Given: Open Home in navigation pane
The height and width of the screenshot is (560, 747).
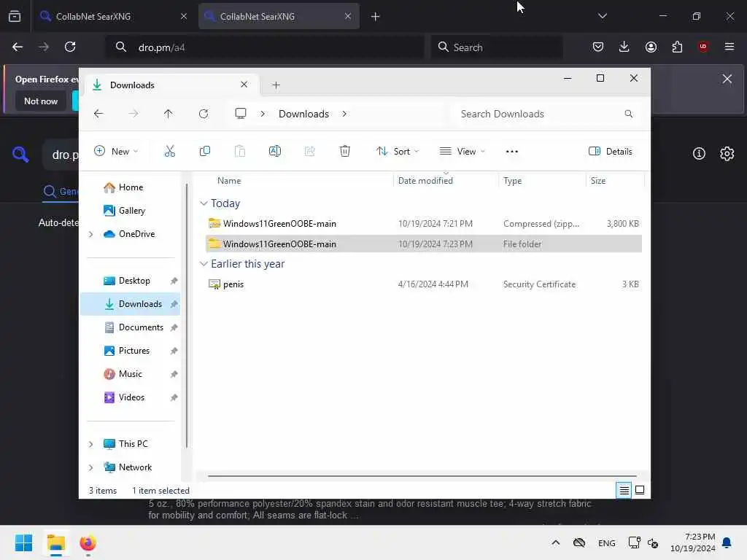Looking at the screenshot, I should pos(131,187).
